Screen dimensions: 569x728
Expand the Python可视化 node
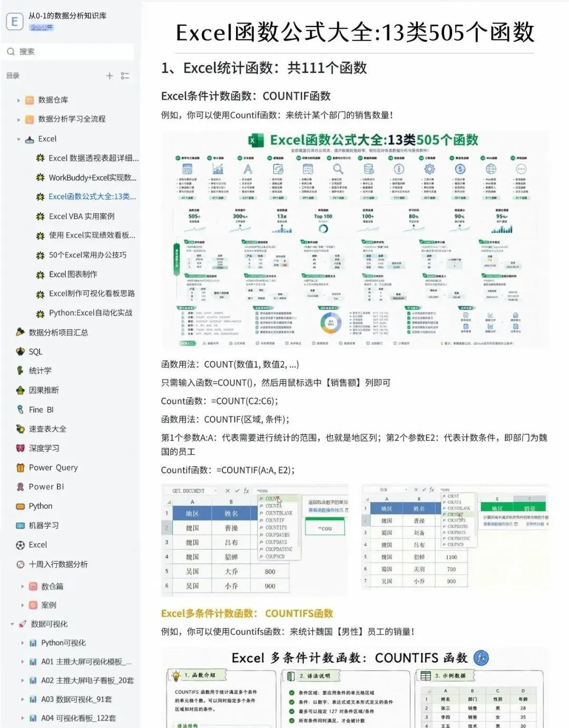tap(22, 643)
